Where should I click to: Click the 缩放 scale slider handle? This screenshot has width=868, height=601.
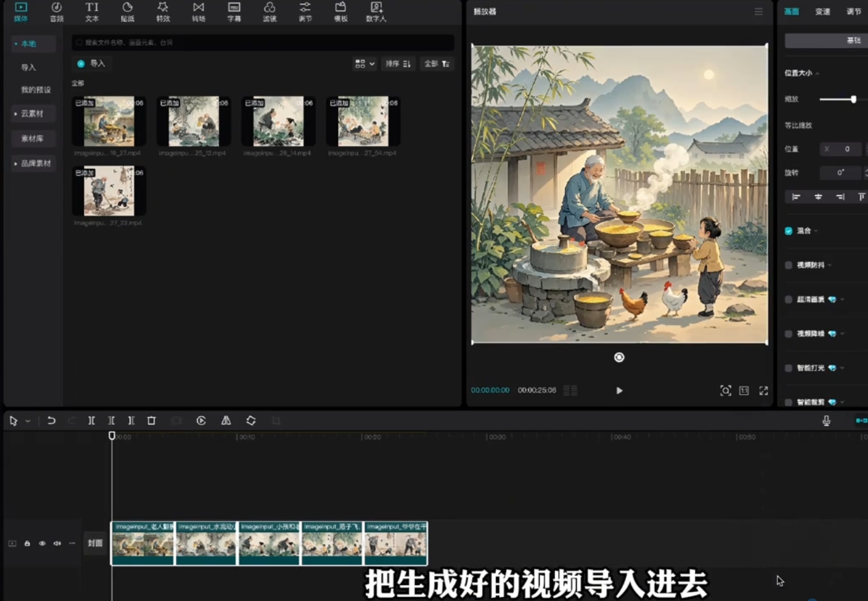click(853, 99)
